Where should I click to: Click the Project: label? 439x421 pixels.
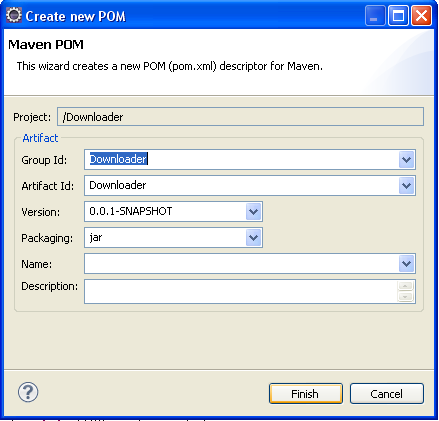click(x=32, y=117)
